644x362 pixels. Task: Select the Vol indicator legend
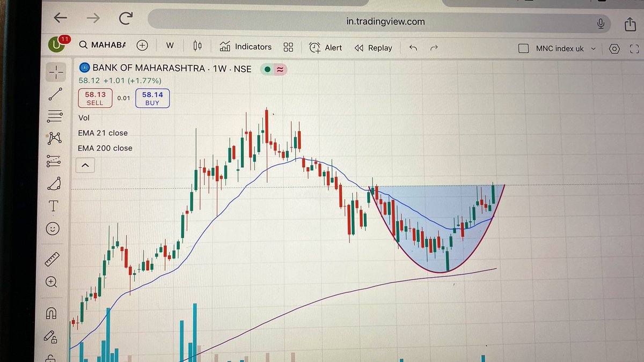click(x=84, y=117)
